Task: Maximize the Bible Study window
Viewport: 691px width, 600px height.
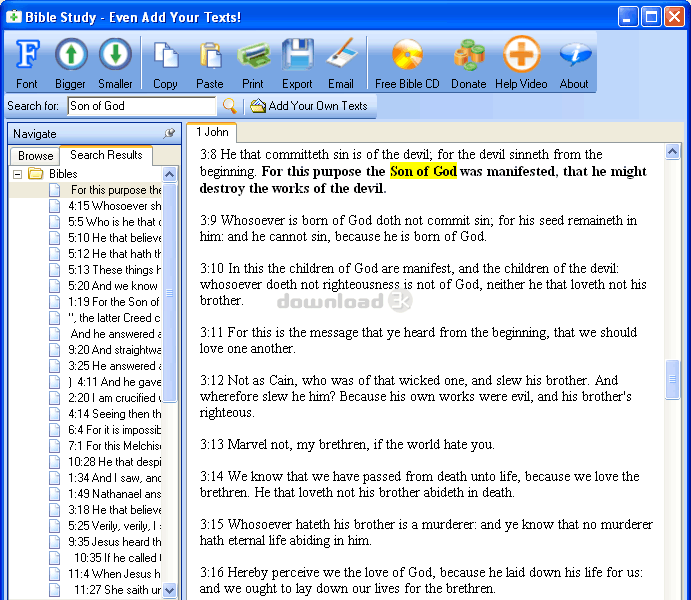Action: 651,17
